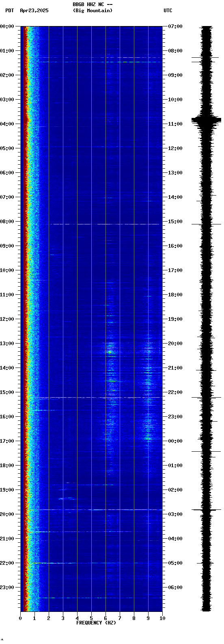
Task: Click the large seismogram burst near 11:00 UTC
Action: click(207, 120)
